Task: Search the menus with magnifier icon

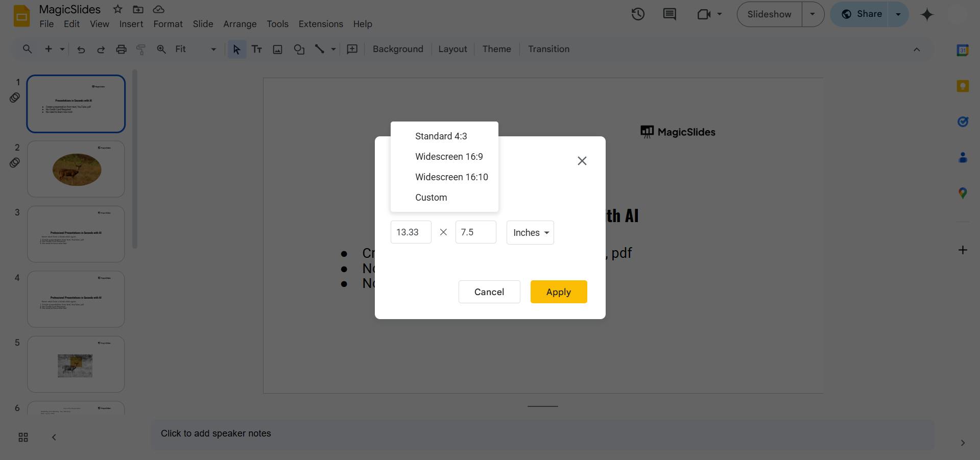Action: 28,49
